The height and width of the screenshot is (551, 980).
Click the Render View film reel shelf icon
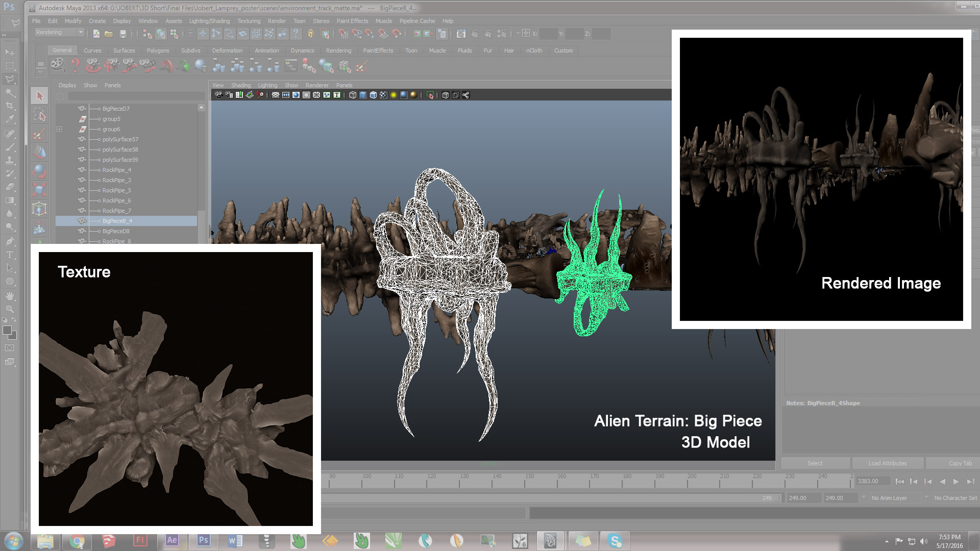click(57, 65)
